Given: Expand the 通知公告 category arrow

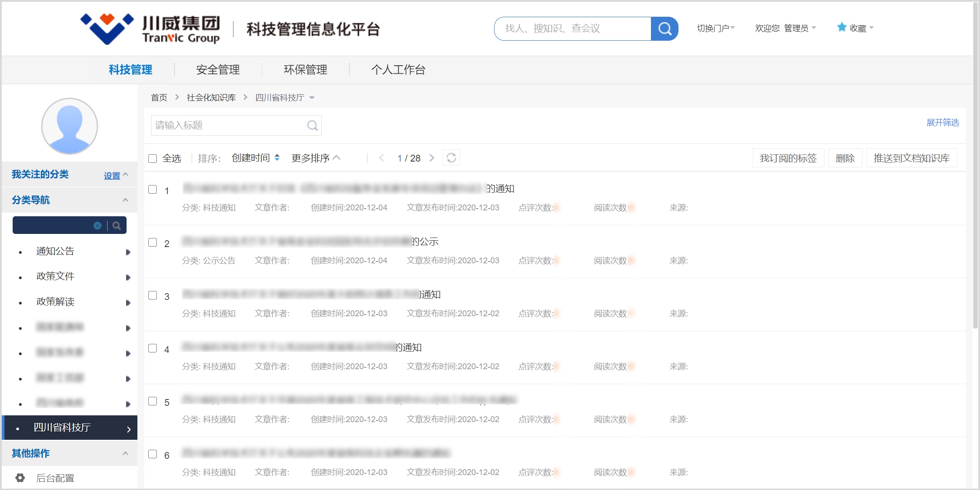Looking at the screenshot, I should click(128, 252).
